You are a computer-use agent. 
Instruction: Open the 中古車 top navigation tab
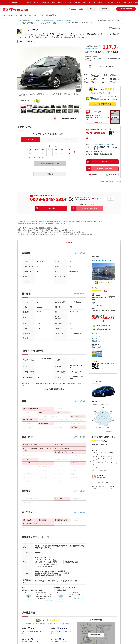point(29,2)
